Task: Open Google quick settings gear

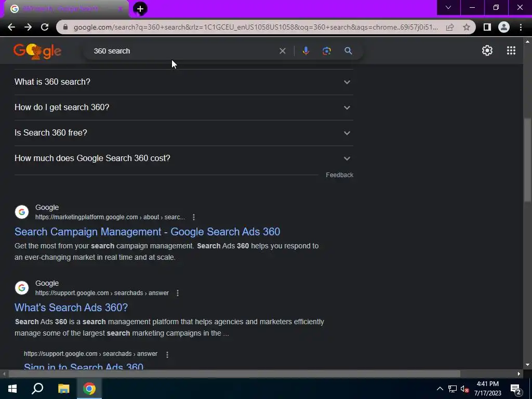Action: coord(487,50)
